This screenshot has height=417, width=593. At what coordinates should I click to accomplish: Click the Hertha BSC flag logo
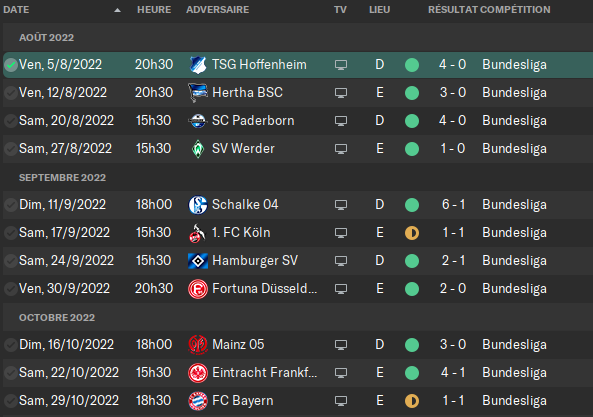click(x=198, y=93)
